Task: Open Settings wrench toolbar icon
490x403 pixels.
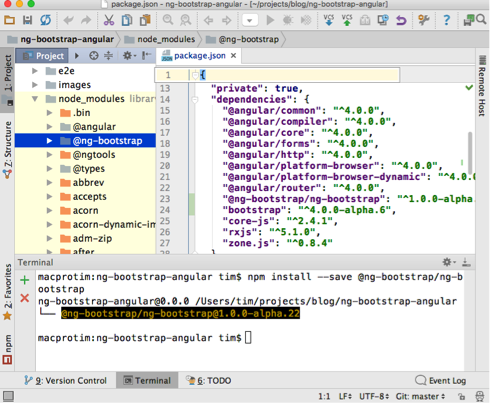Action: coord(424,20)
